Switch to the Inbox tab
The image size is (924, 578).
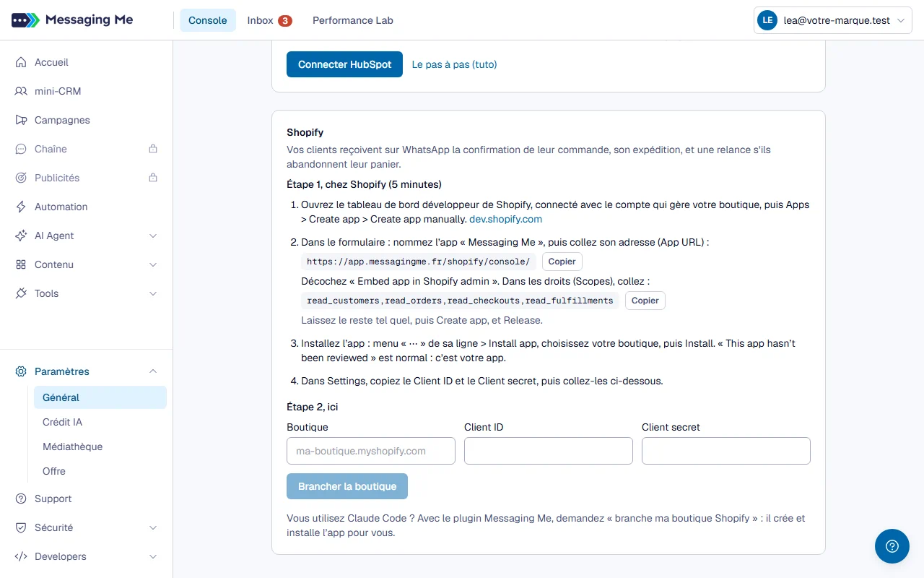pyautogui.click(x=269, y=20)
